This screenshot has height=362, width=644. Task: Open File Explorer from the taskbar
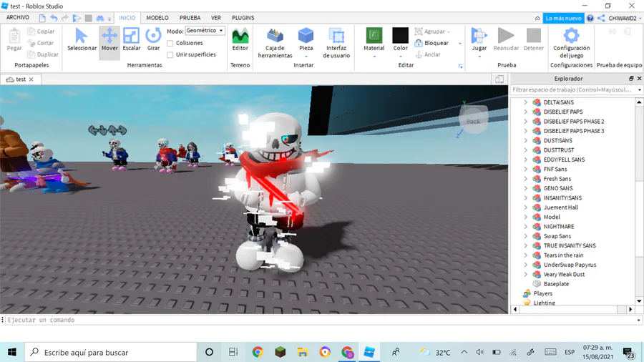302,352
